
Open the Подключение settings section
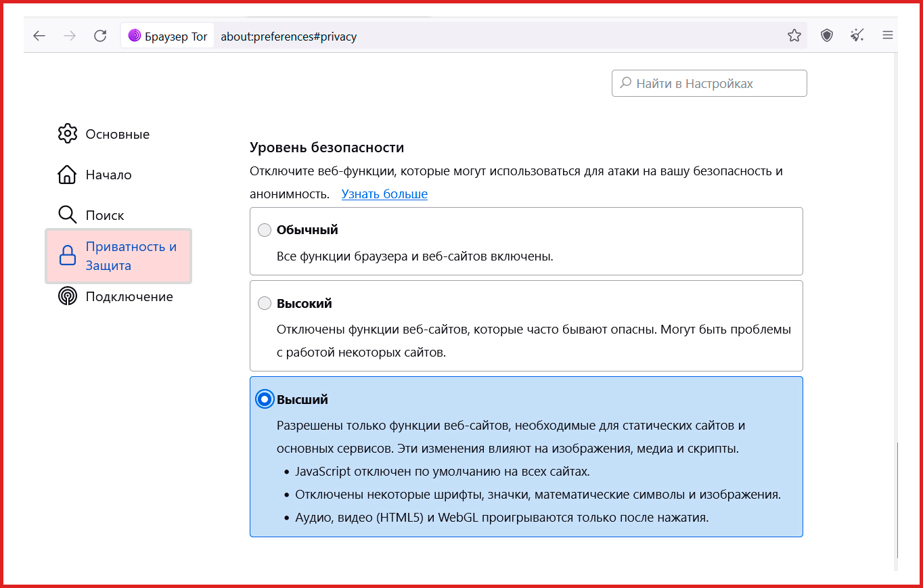(129, 296)
